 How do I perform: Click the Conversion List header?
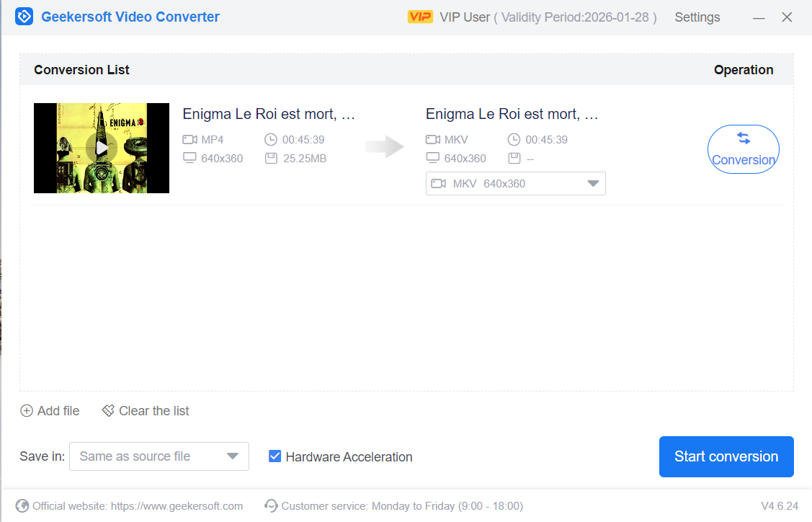tap(81, 69)
